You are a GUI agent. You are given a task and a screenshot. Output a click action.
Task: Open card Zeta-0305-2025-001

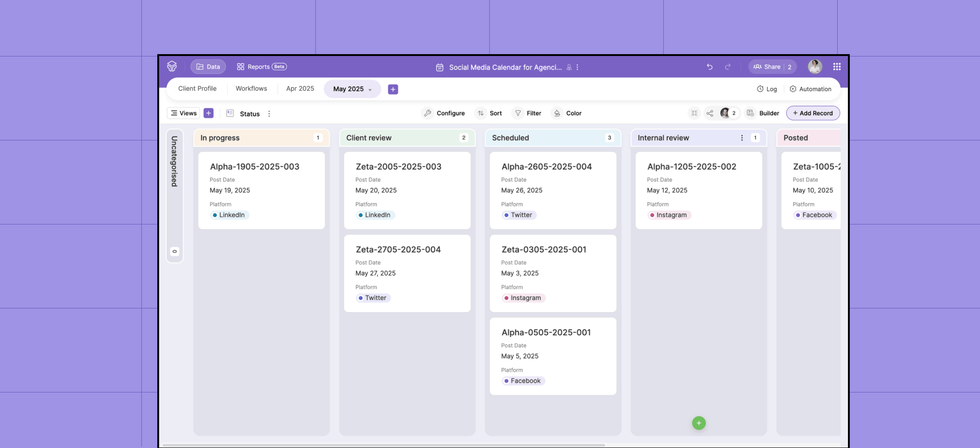click(x=553, y=273)
